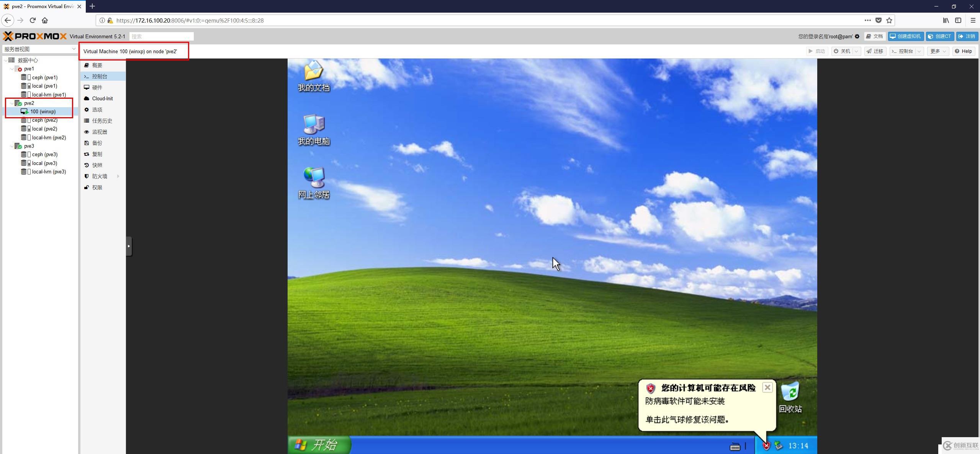Bookmark this page with the star icon
Screen dimensions: 980x454
[x=889, y=20]
